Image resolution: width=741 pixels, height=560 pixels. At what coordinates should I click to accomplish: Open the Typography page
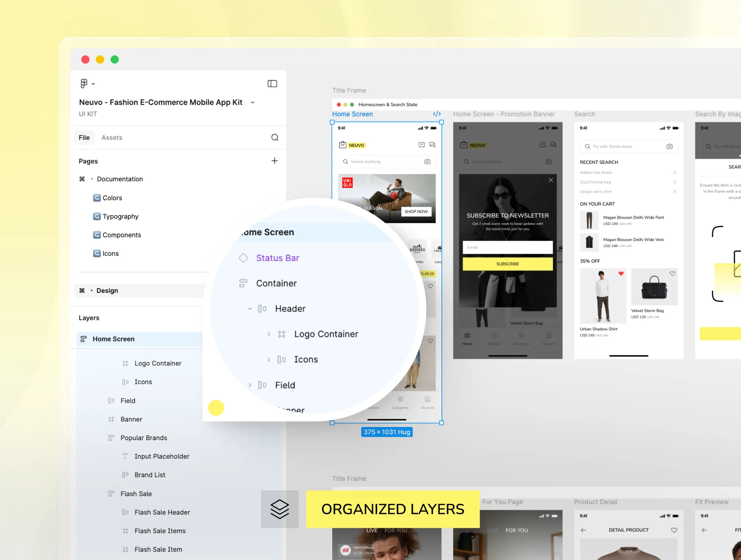tap(121, 217)
